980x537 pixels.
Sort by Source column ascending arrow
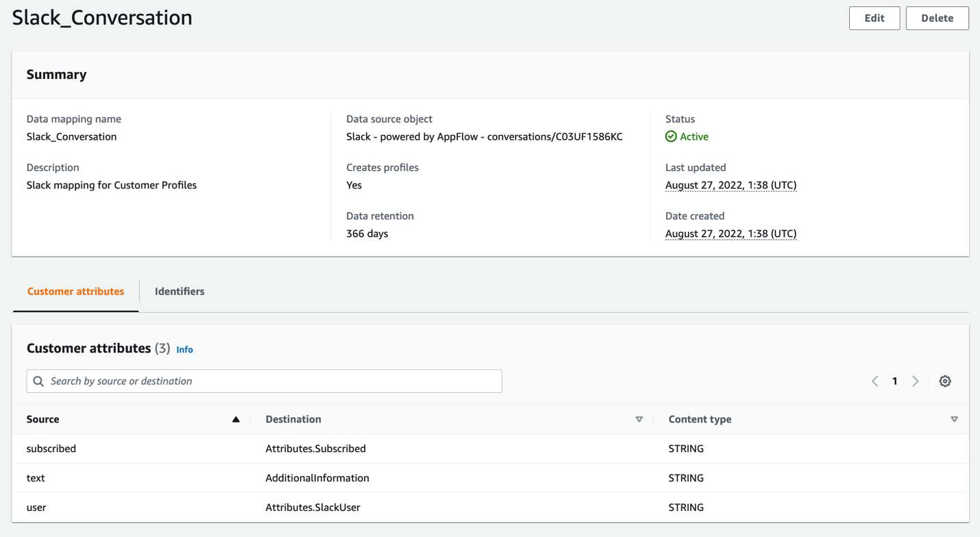pyautogui.click(x=236, y=419)
